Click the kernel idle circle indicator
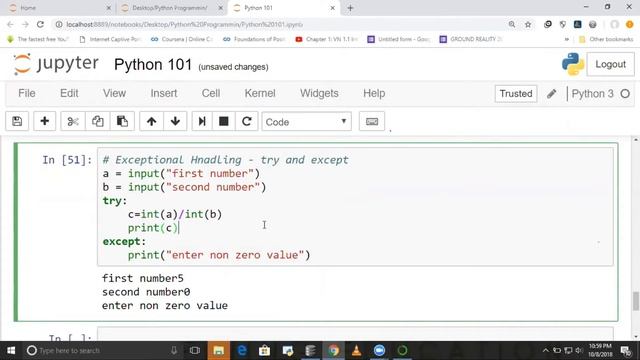The height and width of the screenshot is (360, 640). [625, 93]
